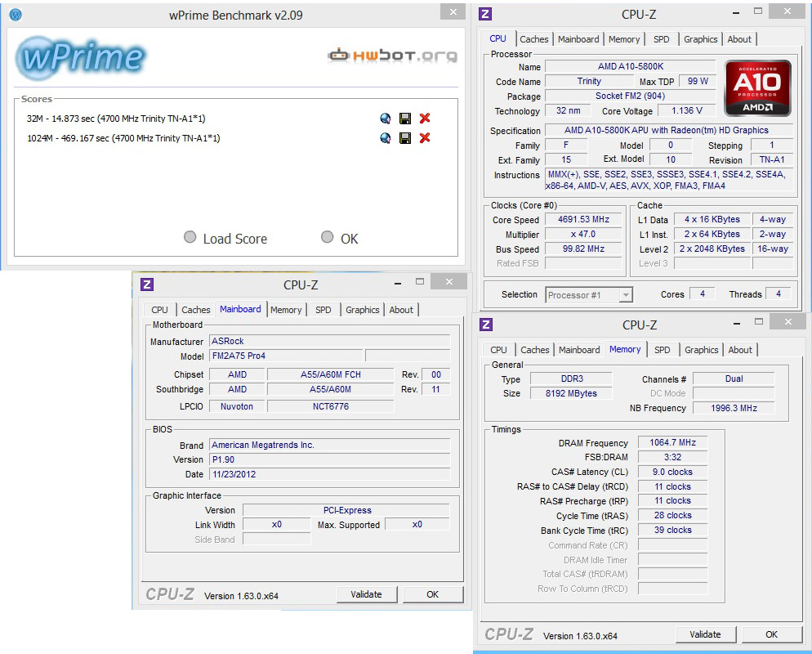Screen dimensions: 812x654
Task: Select the OK radio button in wPrime
Action: 328,237
